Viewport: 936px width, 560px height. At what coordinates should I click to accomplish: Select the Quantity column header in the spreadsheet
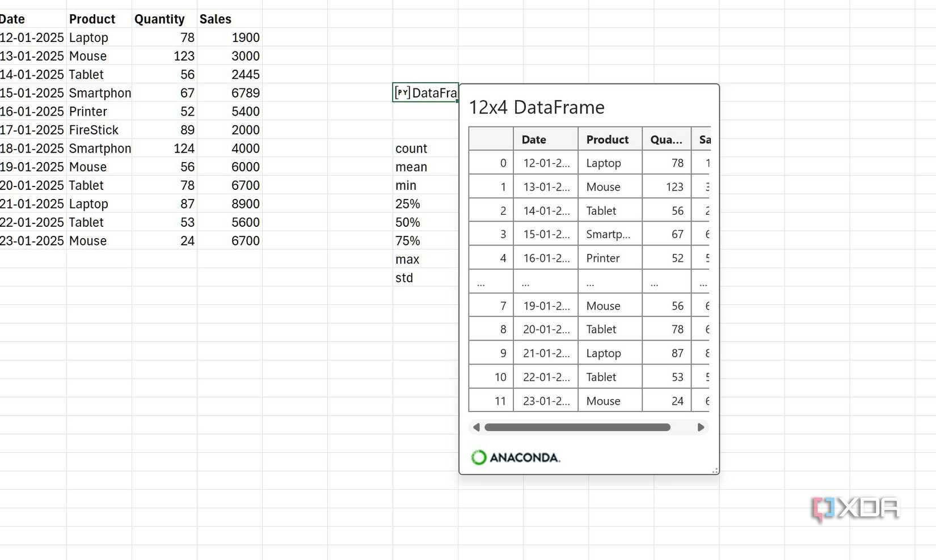click(160, 19)
